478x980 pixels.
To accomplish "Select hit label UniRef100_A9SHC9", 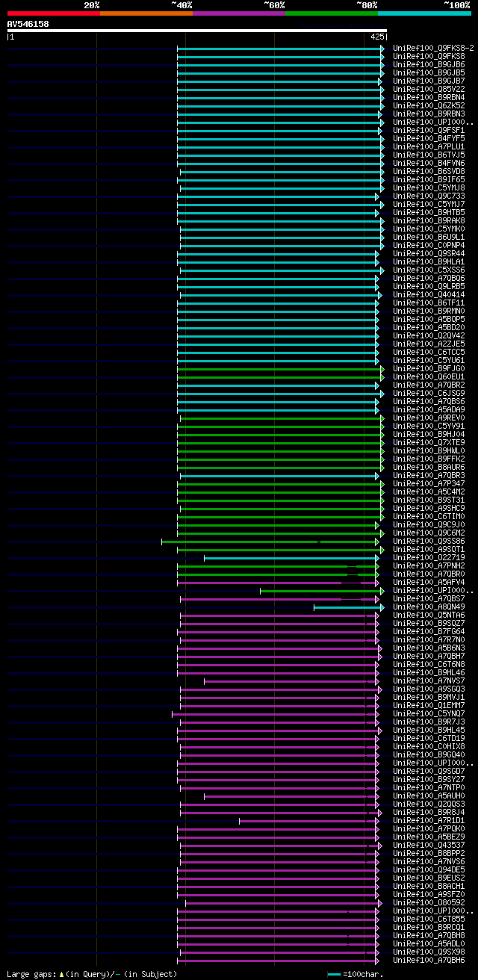I will point(429,508).
